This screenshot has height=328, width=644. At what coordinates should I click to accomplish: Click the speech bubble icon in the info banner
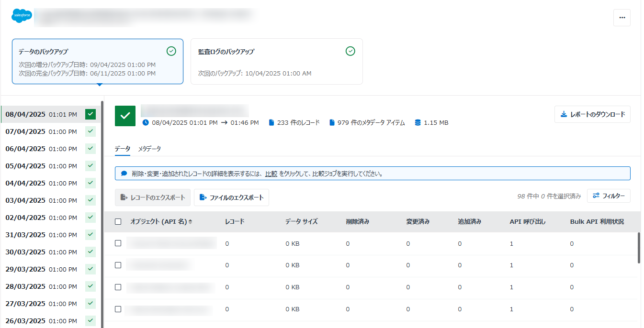pos(124,173)
